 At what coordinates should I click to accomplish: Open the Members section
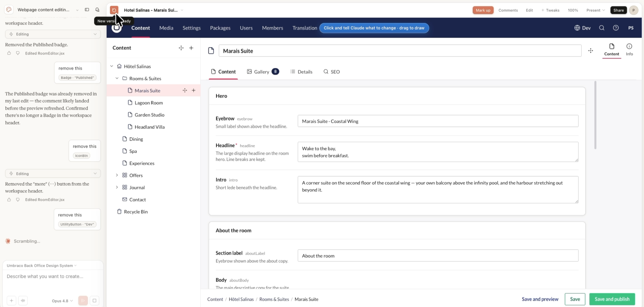tap(272, 28)
